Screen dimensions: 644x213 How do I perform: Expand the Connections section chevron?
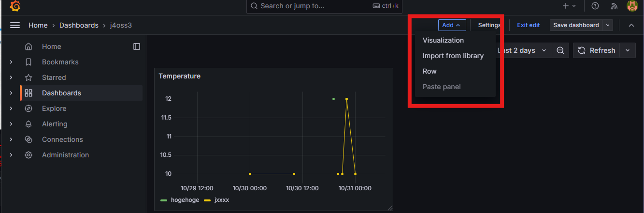coord(11,139)
